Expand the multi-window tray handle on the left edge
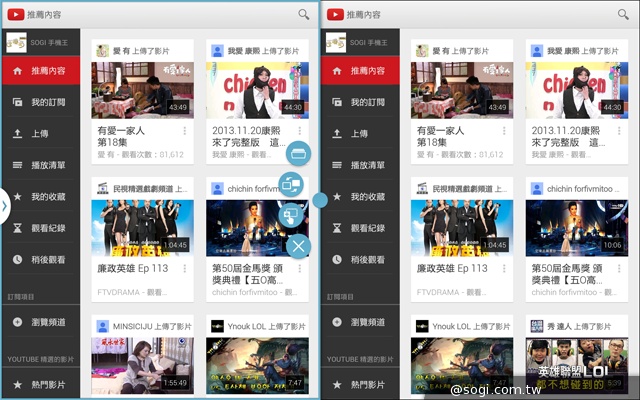Screen dimensions: 640x400 pyautogui.click(x=5, y=207)
